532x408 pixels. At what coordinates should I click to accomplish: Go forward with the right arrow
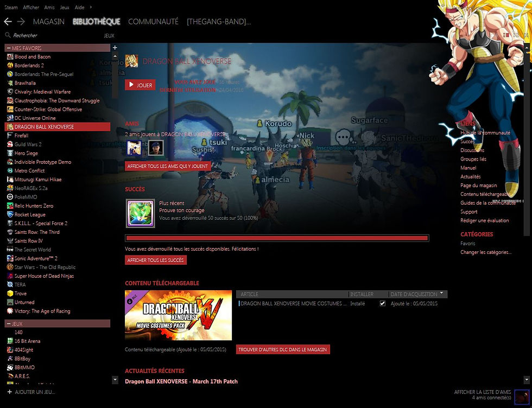tap(21, 22)
